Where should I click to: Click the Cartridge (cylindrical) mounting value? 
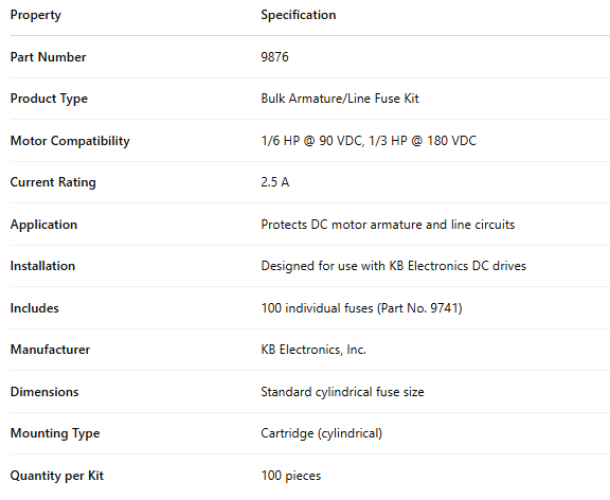pos(321,434)
